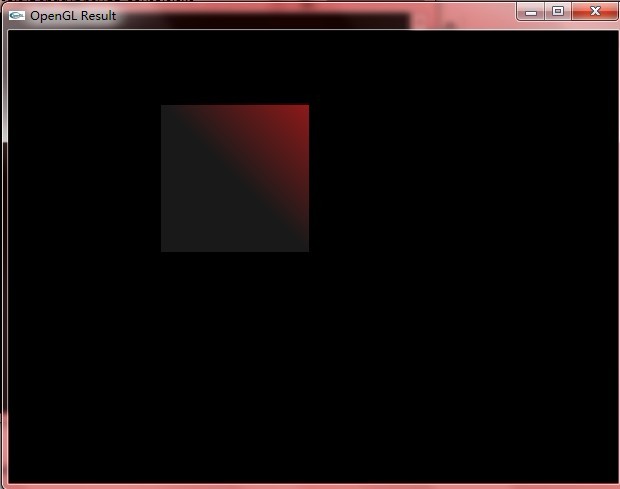Maximize the OpenGL Result window

click(x=558, y=11)
